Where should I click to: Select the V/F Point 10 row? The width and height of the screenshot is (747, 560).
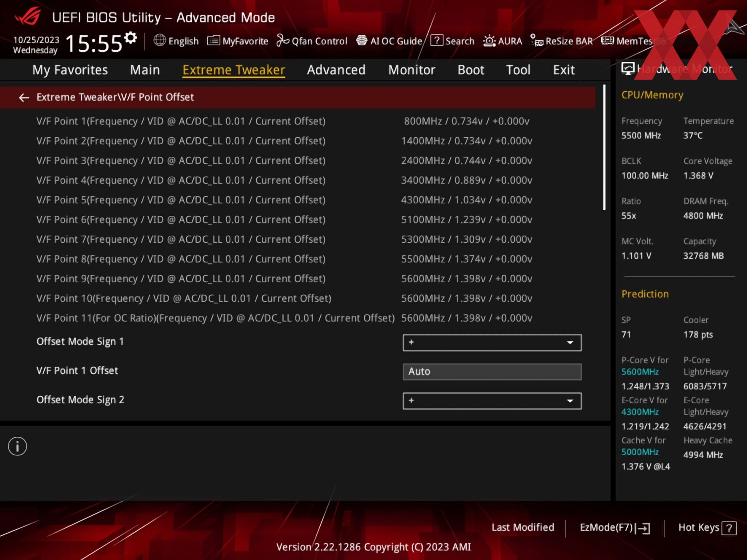click(x=298, y=299)
